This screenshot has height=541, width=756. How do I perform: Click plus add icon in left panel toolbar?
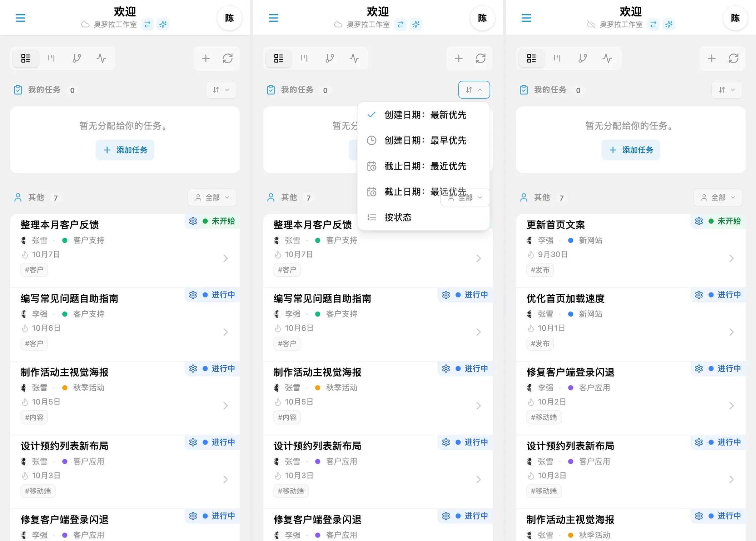click(206, 58)
